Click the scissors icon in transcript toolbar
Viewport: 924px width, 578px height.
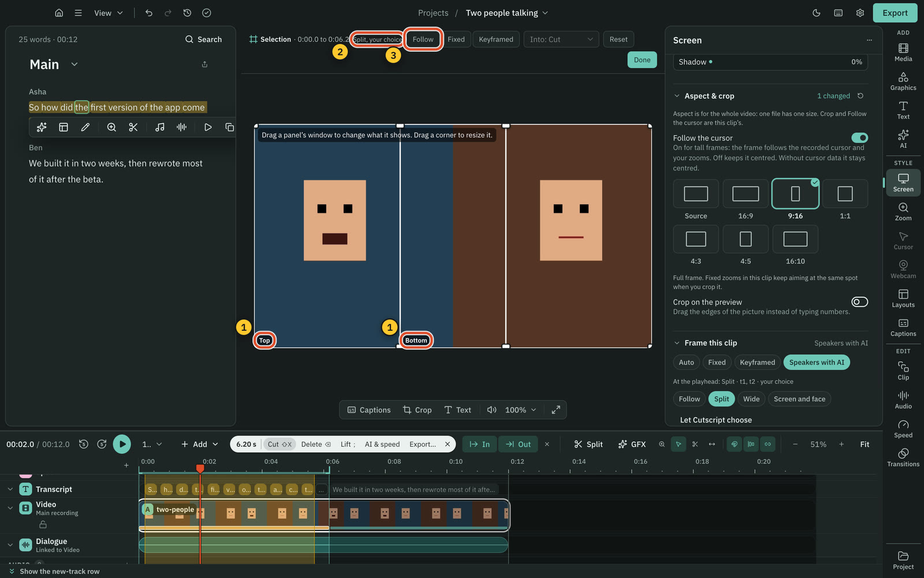point(133,127)
